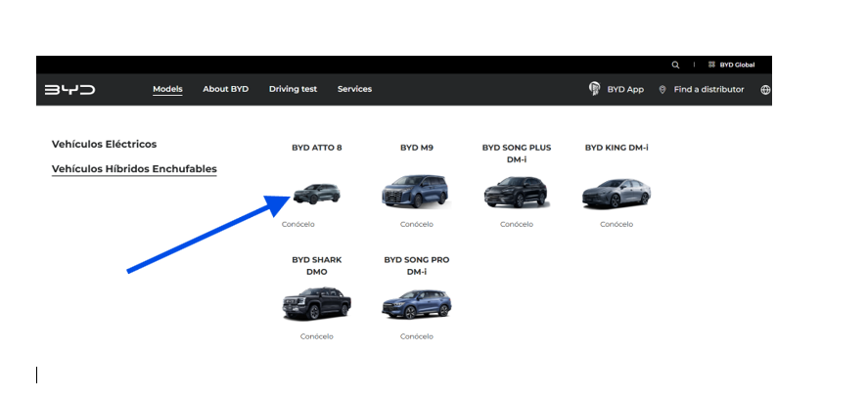Image resolution: width=868 pixels, height=398 pixels.
Task: Click the BYD M9 van image
Action: [x=417, y=193]
